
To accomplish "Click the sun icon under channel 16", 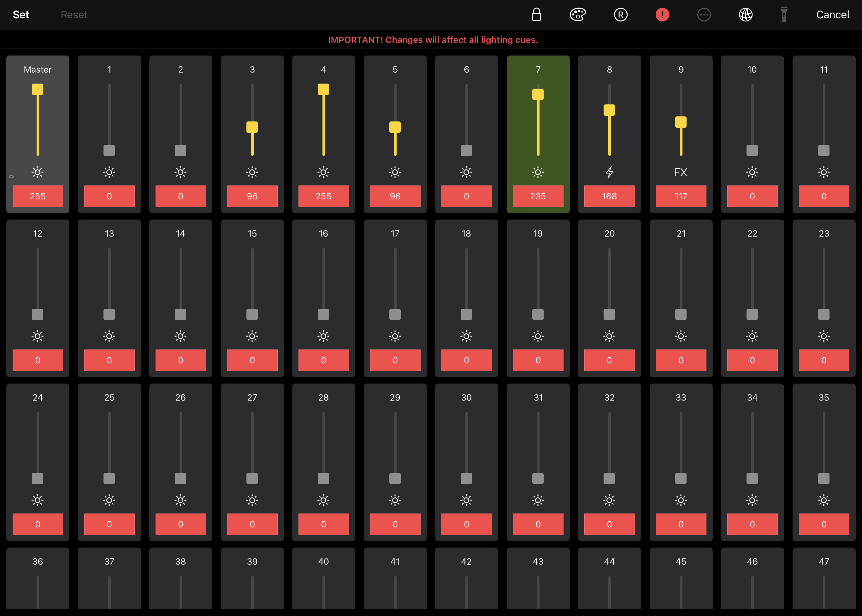I will (323, 336).
